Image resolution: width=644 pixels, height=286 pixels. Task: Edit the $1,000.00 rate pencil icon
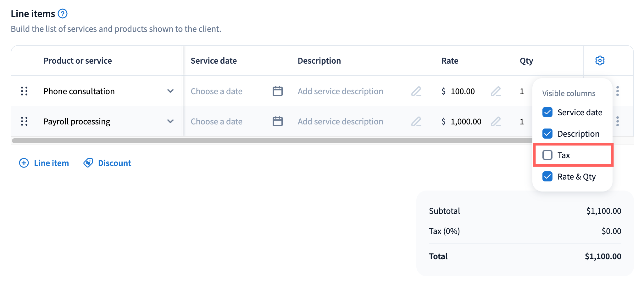coord(496,122)
